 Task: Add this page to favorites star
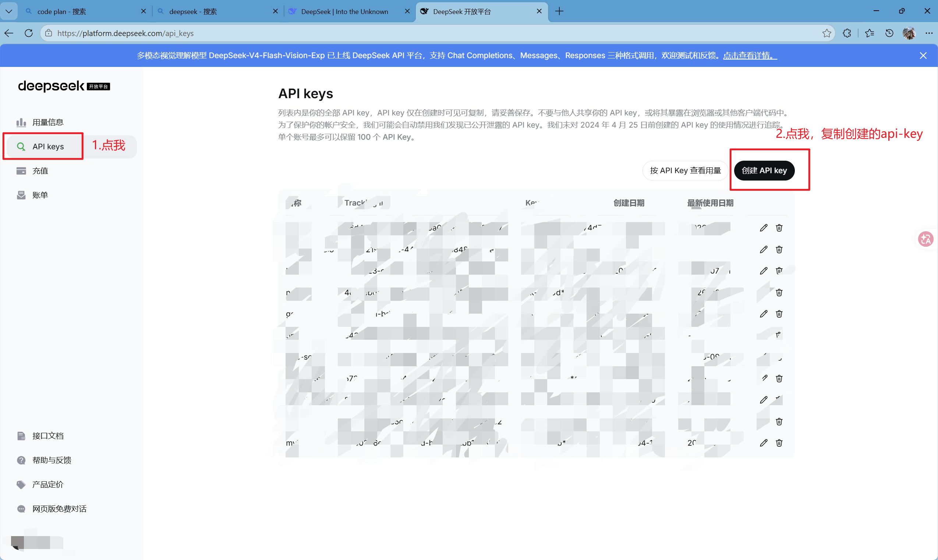click(826, 33)
